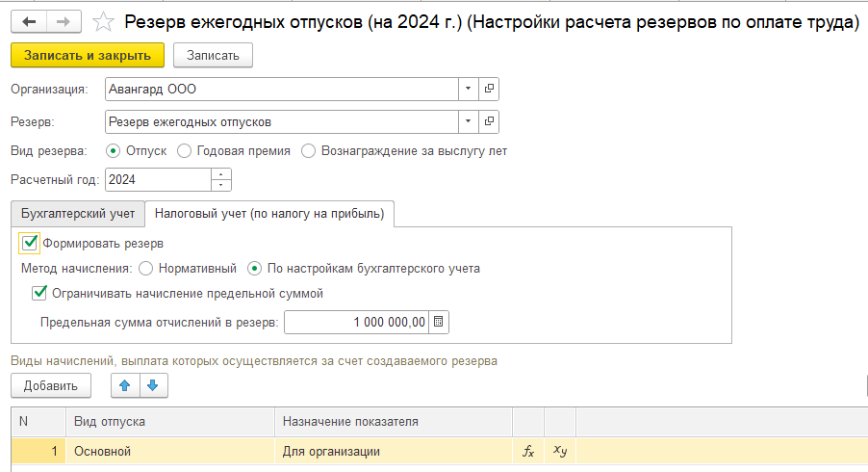
Task: Uncheck the Формировать резерв checkbox
Action: pyautogui.click(x=29, y=243)
